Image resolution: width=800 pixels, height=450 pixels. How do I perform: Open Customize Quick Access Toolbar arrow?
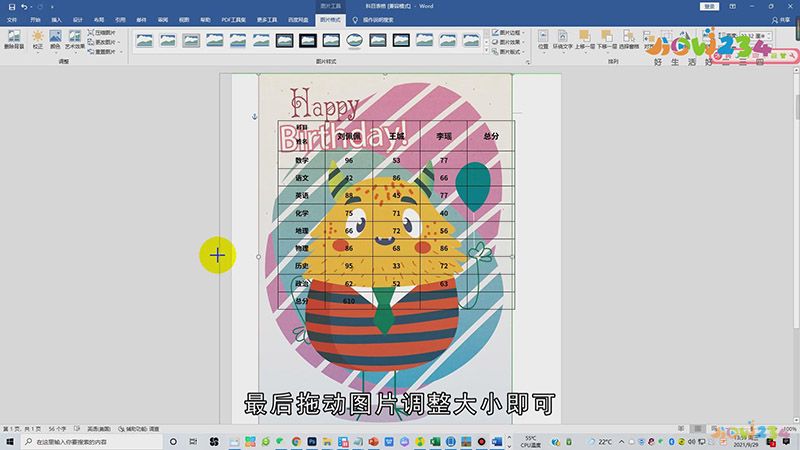click(x=52, y=7)
